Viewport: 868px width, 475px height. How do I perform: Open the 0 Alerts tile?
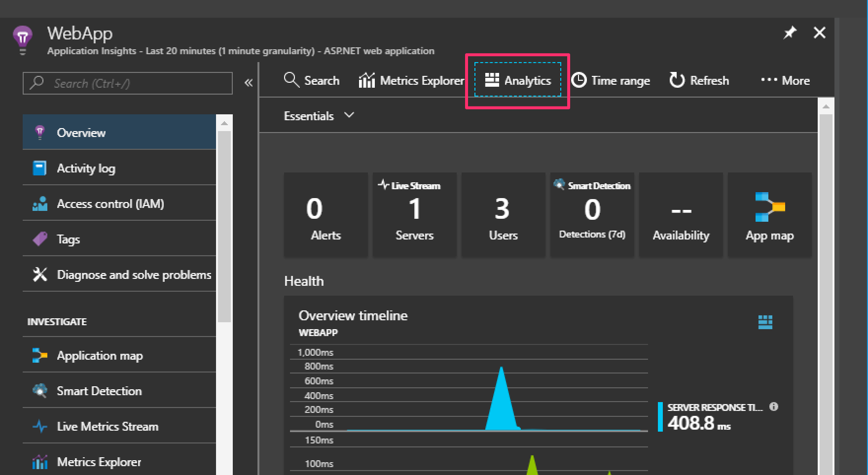(x=326, y=214)
